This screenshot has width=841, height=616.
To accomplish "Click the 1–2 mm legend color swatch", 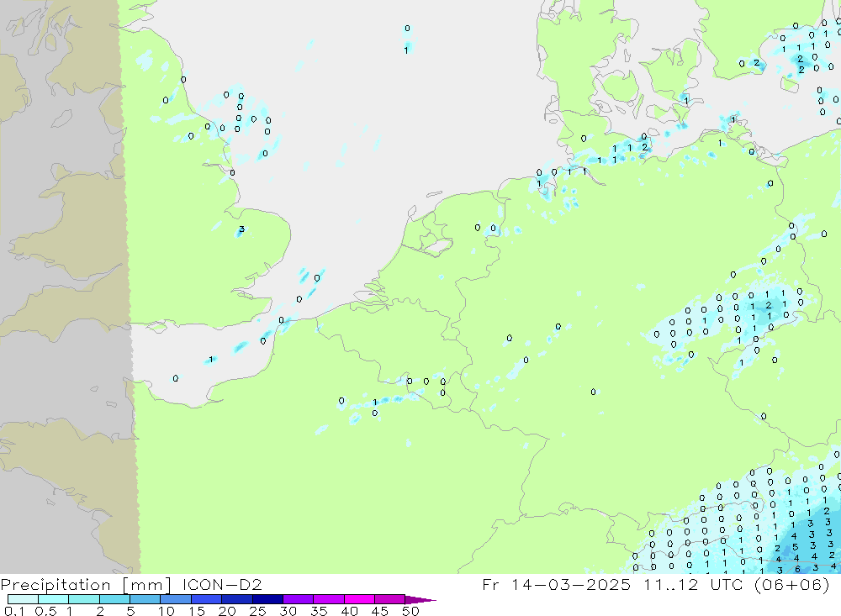I will pos(84,599).
